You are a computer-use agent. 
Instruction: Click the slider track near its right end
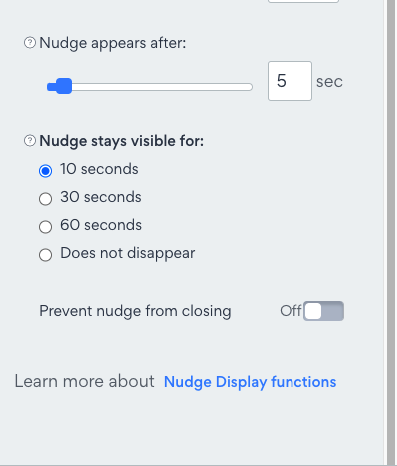coord(243,87)
